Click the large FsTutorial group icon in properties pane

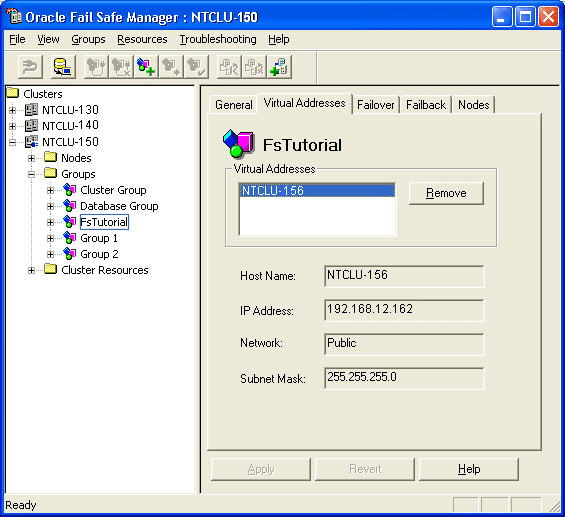pyautogui.click(x=238, y=144)
